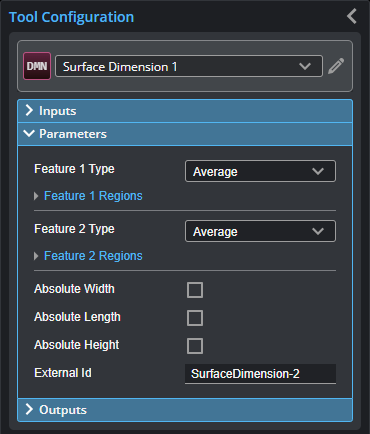
Task: Enable the Absolute Height checkbox
Action: coord(195,346)
